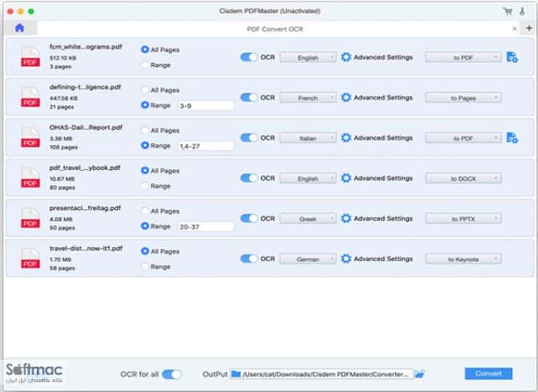
Task: Open 'to PDF' dropdown for fcm_white...ograms.pdf
Action: tap(463, 57)
